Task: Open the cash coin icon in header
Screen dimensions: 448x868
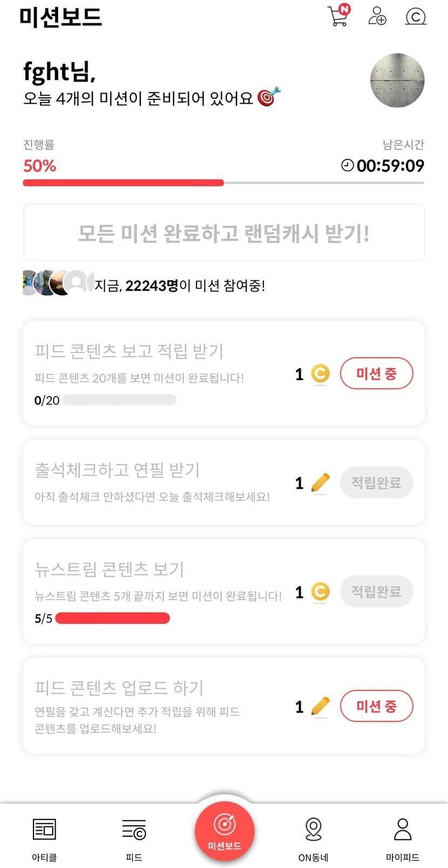Action: (415, 17)
